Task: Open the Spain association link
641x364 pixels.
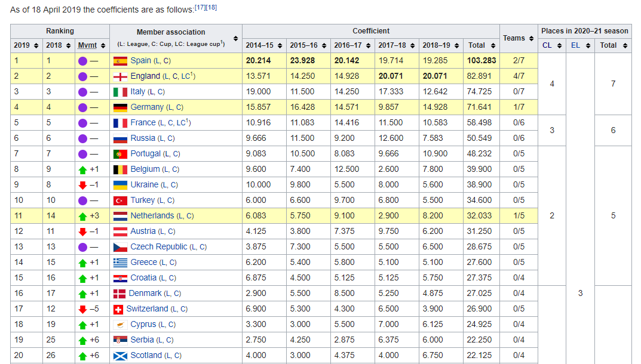Action: click(x=140, y=60)
